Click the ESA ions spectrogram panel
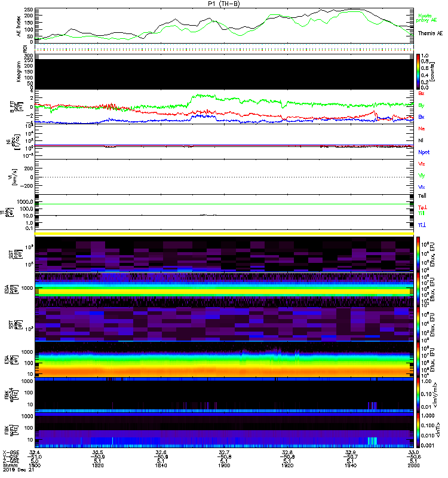 tap(224, 290)
